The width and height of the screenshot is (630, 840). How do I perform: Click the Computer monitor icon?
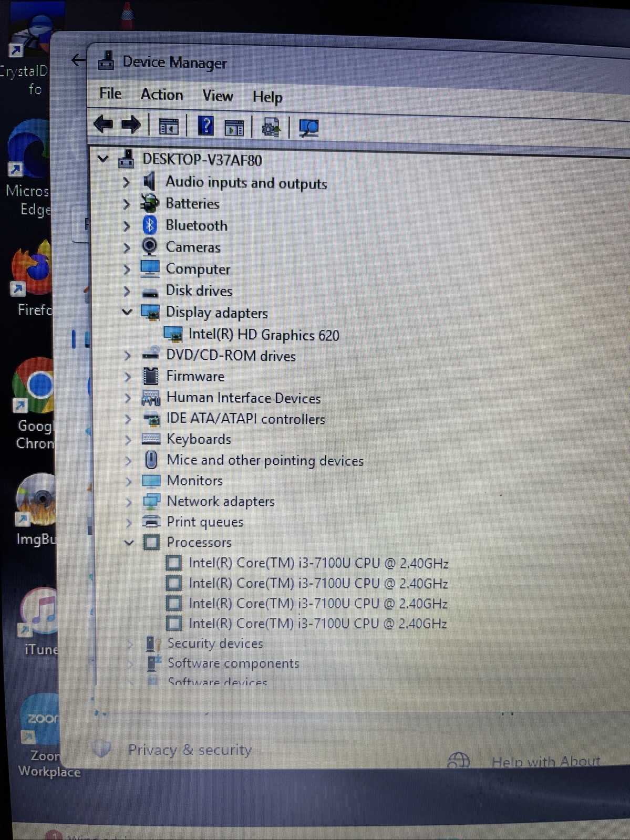[x=150, y=269]
